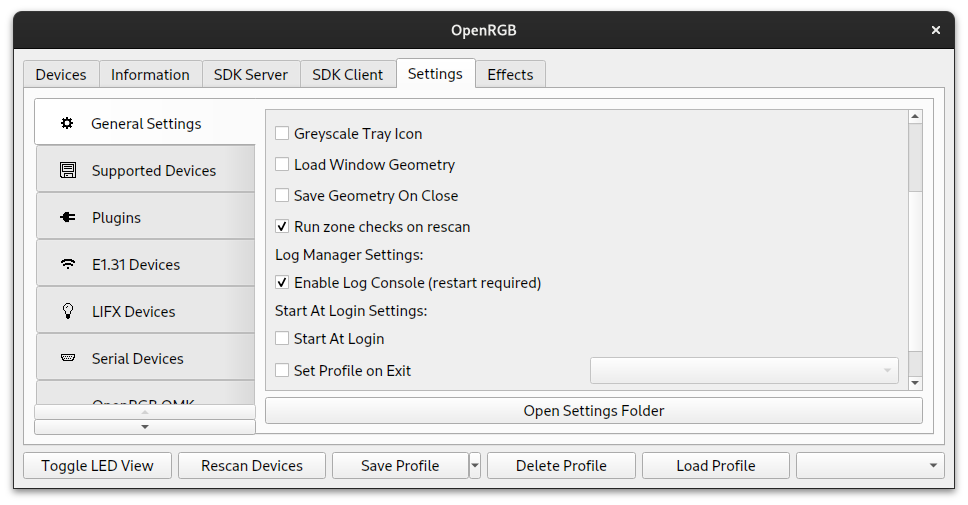Click the wifi icon beside E1.31 Devices
Image resolution: width=968 pixels, height=505 pixels.
pyautogui.click(x=67, y=264)
